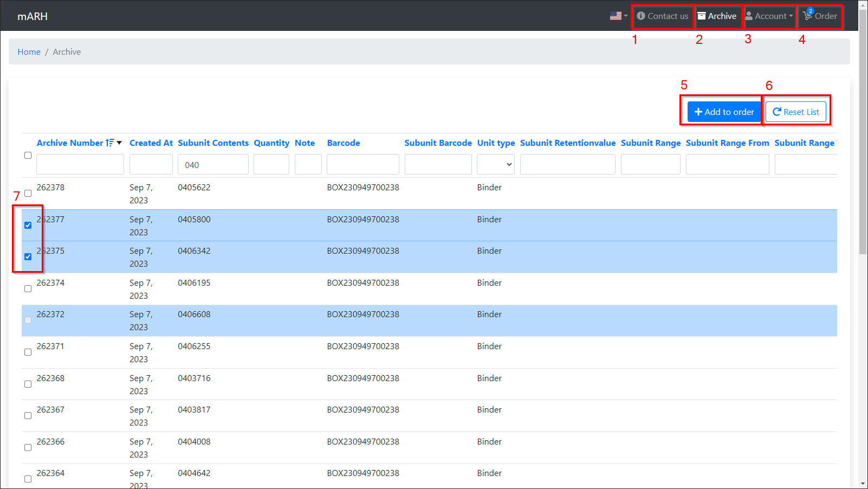Click the Subunit Contents filter field

(213, 165)
